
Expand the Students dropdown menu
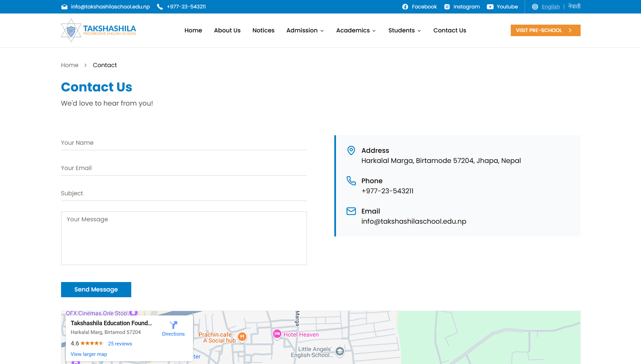click(x=405, y=30)
